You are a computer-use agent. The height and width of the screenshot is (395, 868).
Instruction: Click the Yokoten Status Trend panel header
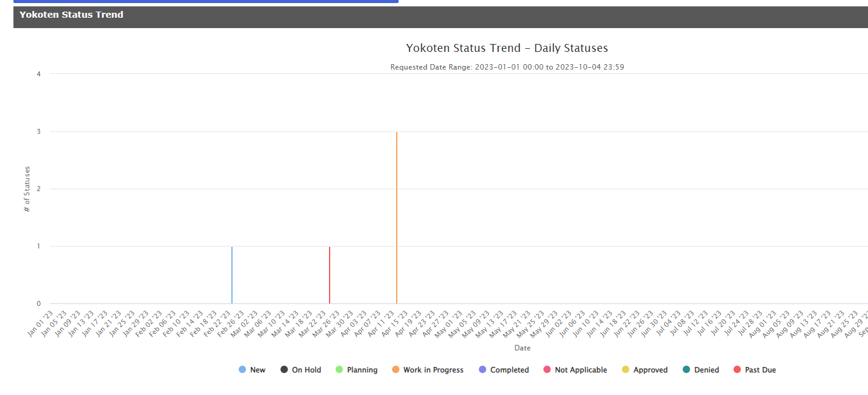71,15
